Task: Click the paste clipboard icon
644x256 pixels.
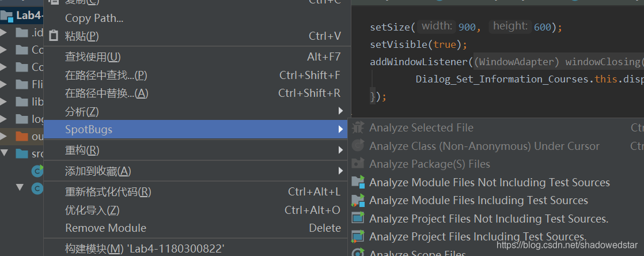Action: (x=54, y=36)
